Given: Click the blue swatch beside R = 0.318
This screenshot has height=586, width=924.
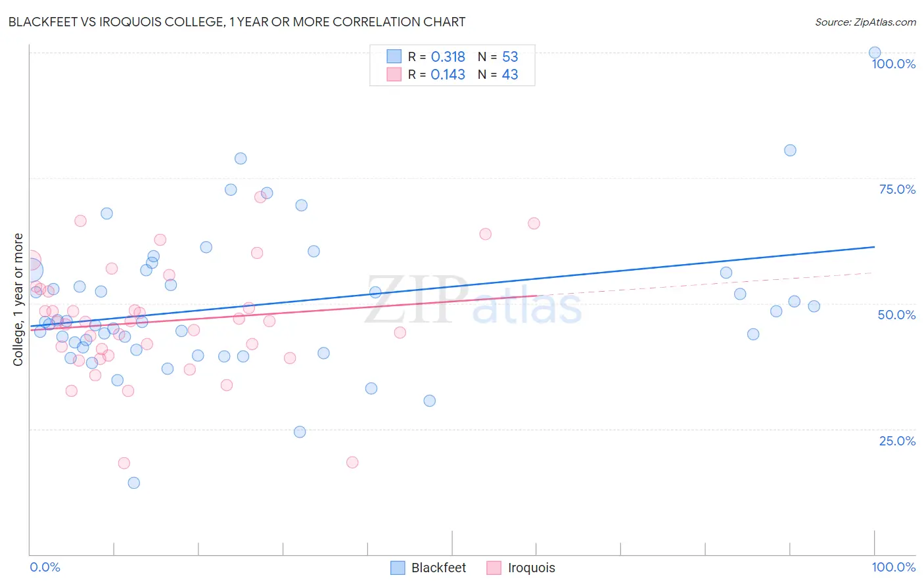Looking at the screenshot, I should (x=394, y=56).
